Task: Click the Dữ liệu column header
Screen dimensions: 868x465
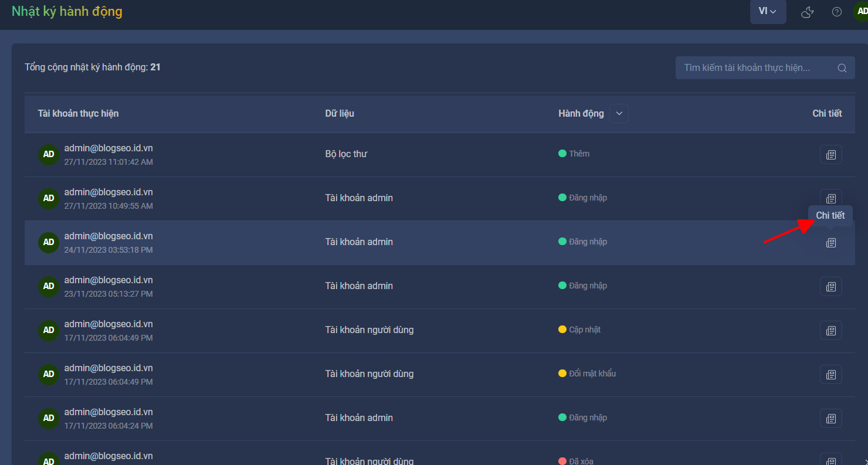Action: point(340,113)
